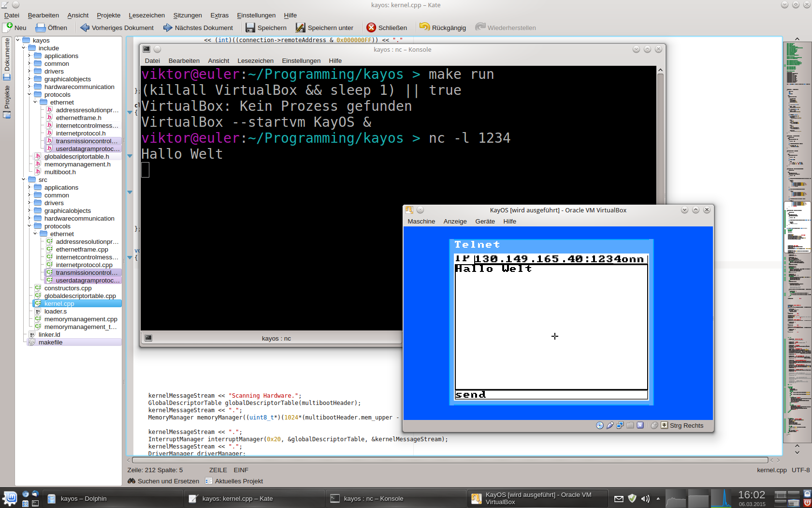The width and height of the screenshot is (812, 508).
Task: Switch to kayos – Dolphin taskbar entry
Action: [x=83, y=498]
